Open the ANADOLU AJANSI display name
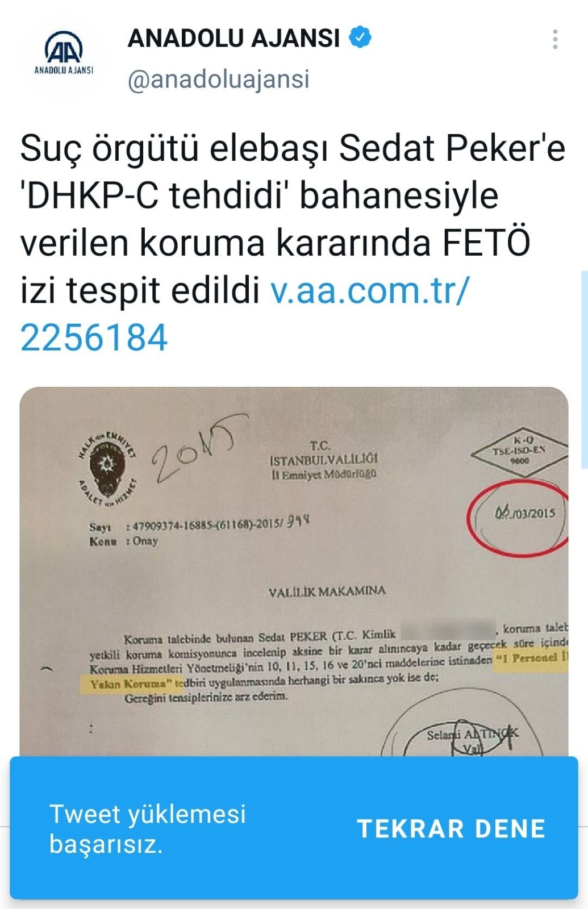The image size is (588, 909). click(x=233, y=38)
